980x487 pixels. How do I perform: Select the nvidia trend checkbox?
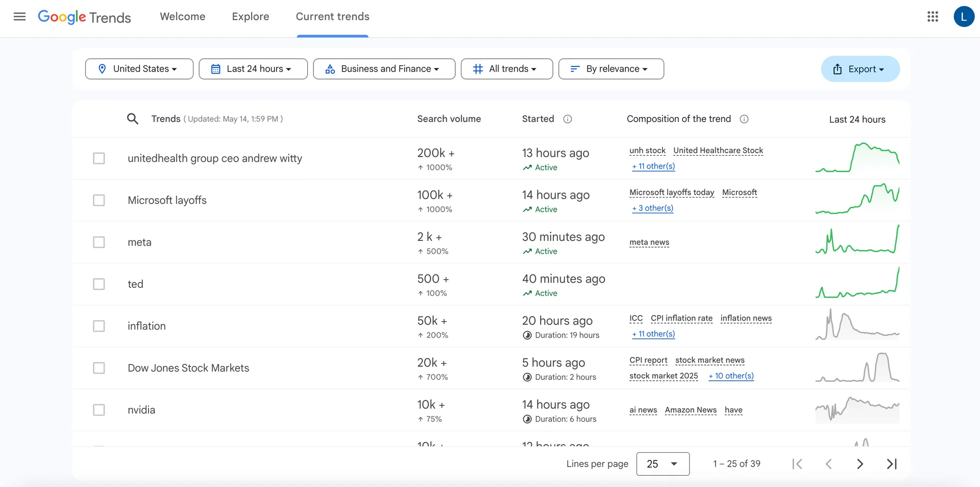click(x=99, y=409)
